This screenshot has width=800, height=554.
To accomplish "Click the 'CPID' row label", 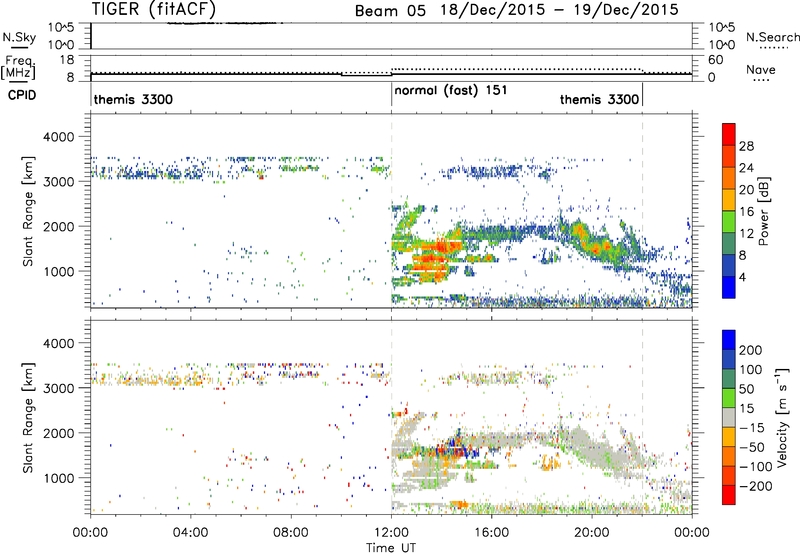I will click(x=22, y=95).
